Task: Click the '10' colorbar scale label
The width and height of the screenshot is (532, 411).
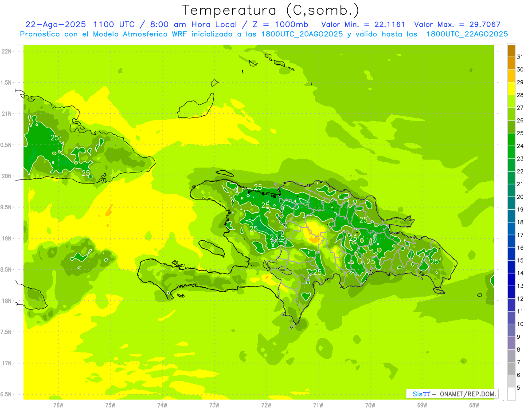Action: (520, 324)
